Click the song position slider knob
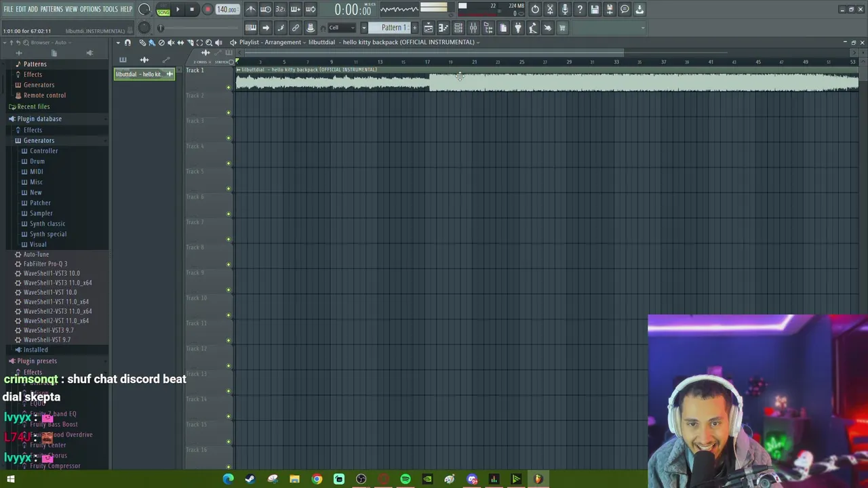 tap(161, 28)
